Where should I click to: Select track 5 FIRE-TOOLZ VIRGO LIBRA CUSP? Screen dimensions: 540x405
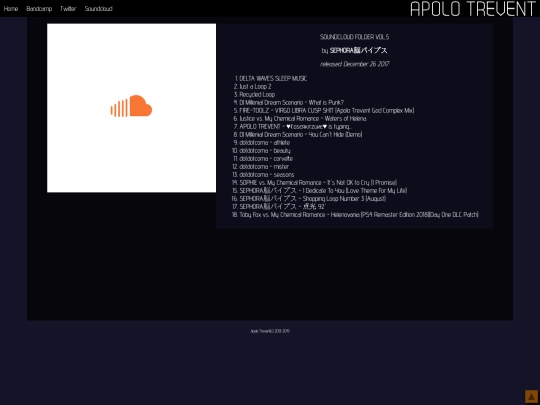click(x=327, y=111)
